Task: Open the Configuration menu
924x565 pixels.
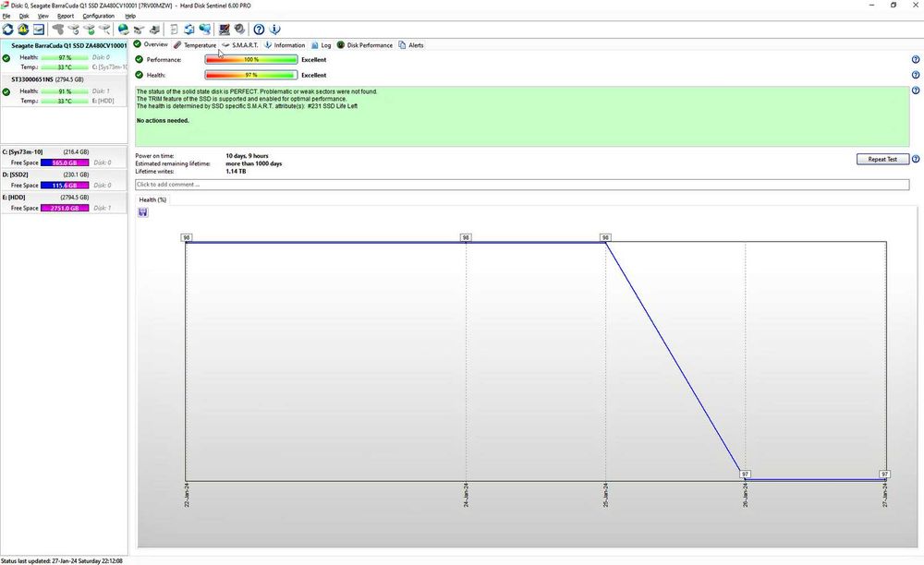Action: [x=99, y=16]
